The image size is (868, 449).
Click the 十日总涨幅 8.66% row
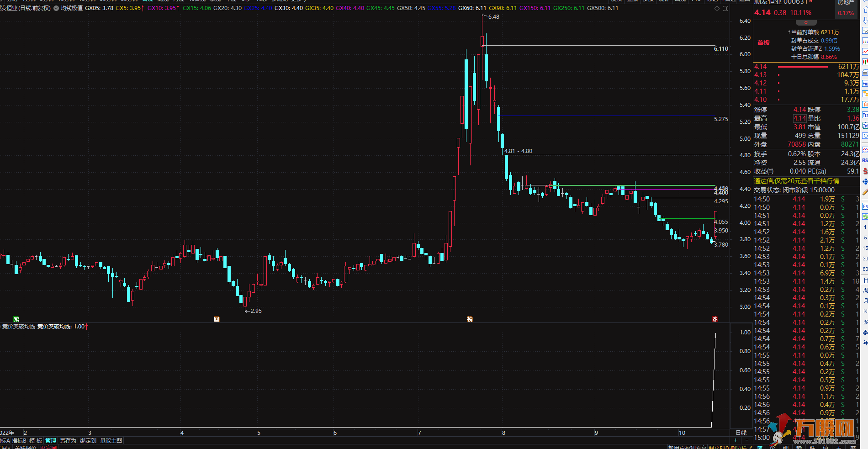[x=814, y=57]
